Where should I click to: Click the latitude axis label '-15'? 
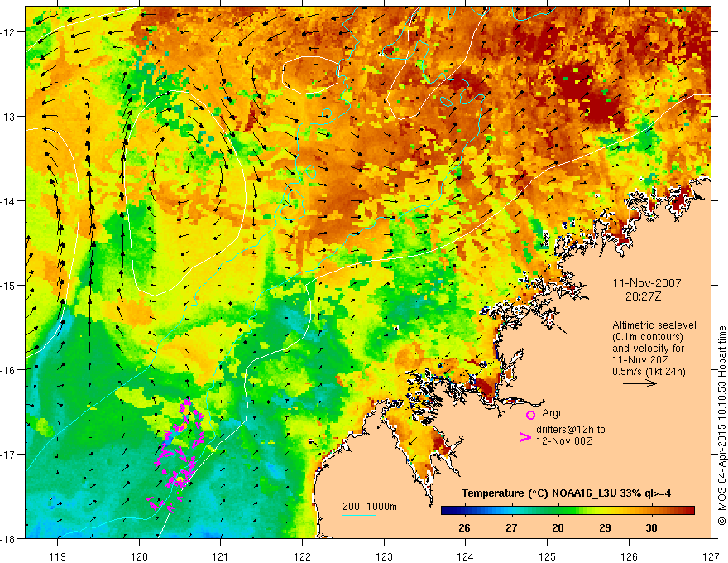tap(8, 285)
